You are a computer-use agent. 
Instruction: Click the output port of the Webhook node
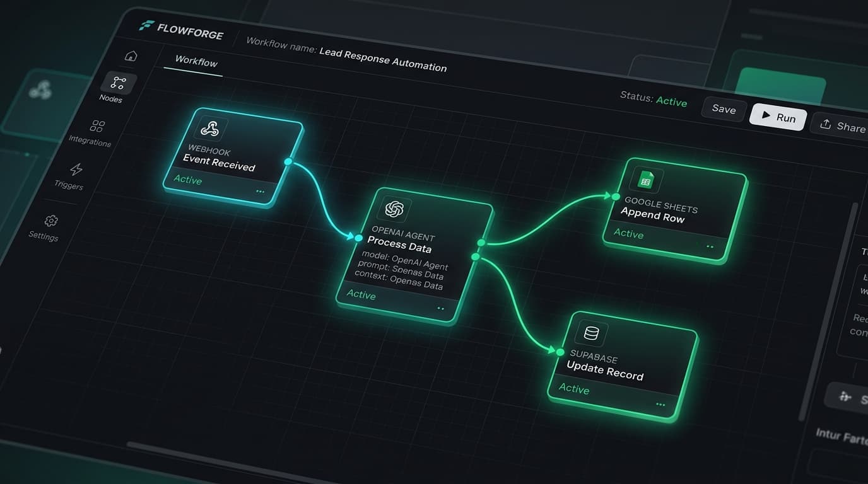coord(288,162)
